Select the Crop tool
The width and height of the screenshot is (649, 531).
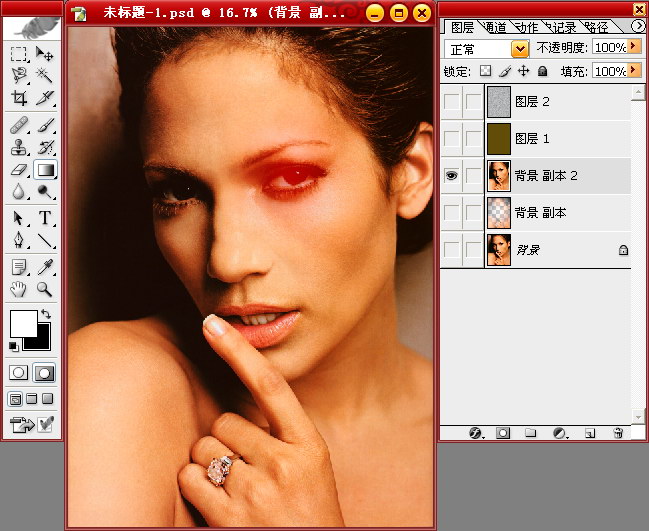[19, 98]
